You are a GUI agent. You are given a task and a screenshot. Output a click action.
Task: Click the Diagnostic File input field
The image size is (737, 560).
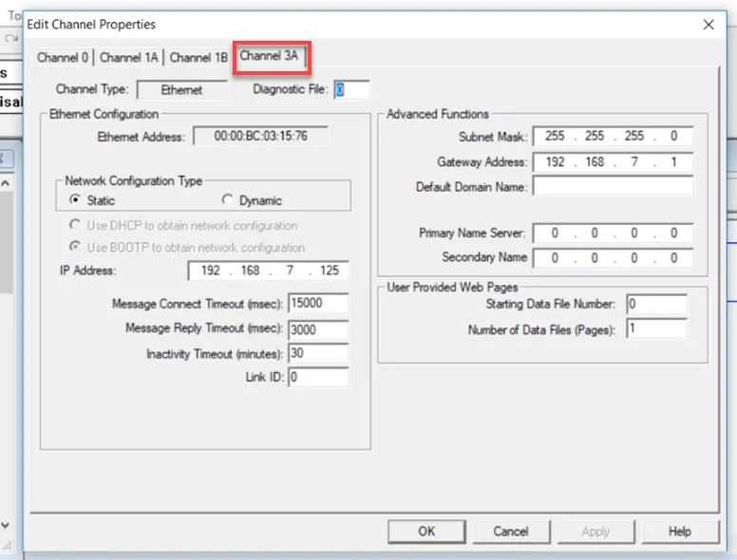coord(351,89)
